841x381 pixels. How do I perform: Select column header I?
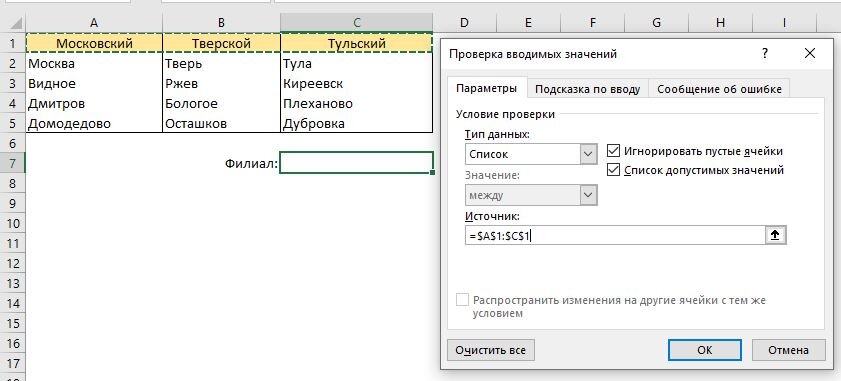(785, 23)
